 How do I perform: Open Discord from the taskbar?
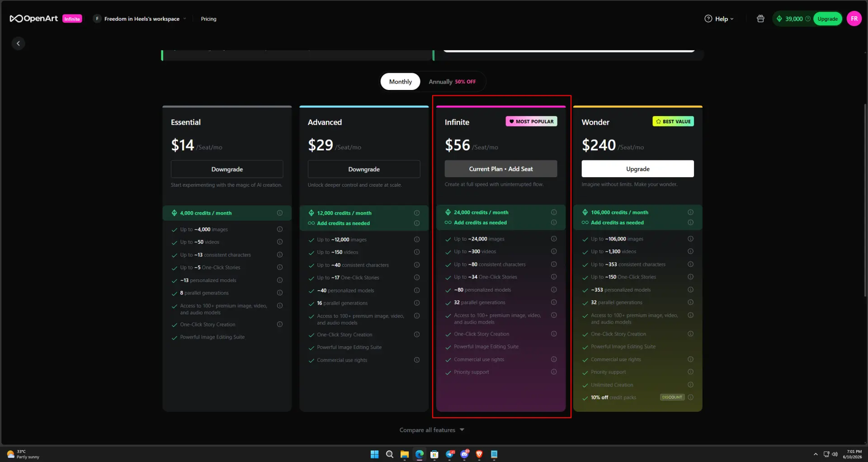(x=465, y=454)
